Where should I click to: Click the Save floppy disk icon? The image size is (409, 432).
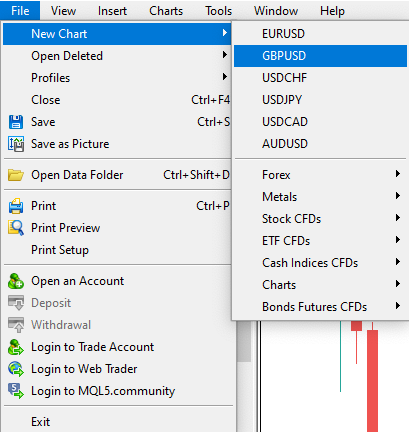pos(16,122)
